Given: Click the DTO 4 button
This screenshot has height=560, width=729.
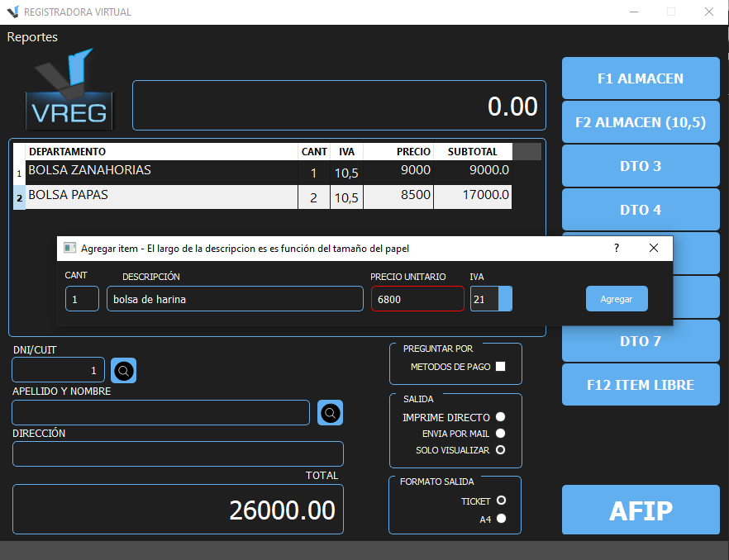Looking at the screenshot, I should [641, 210].
